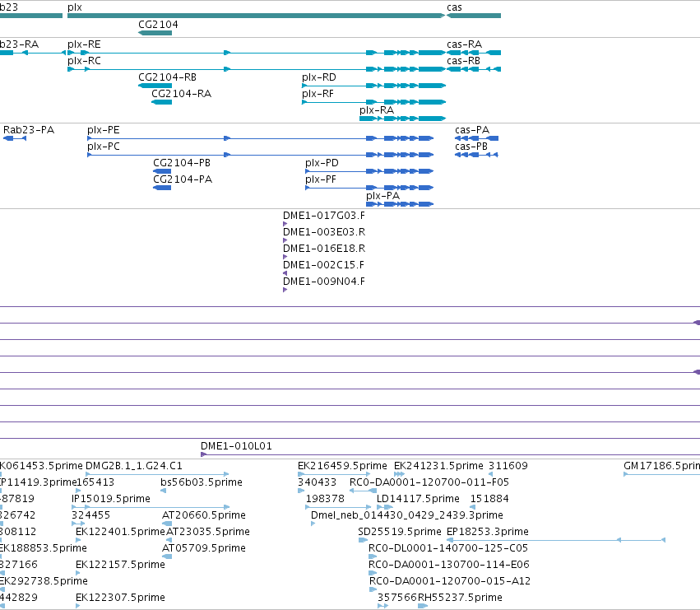Open the plx-RC transcript
The image size is (700, 610).
(x=257, y=69)
